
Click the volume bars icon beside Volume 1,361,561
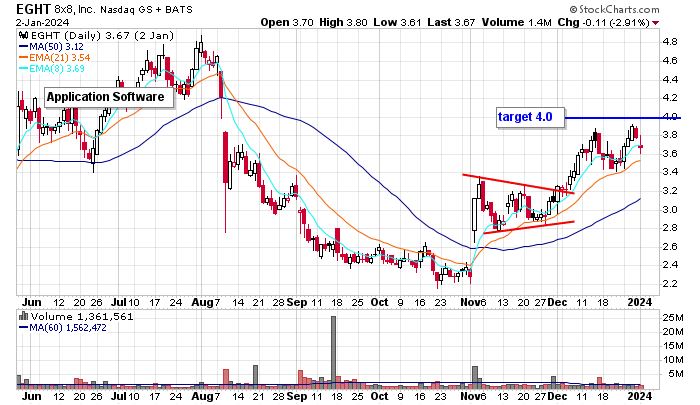tap(23, 317)
